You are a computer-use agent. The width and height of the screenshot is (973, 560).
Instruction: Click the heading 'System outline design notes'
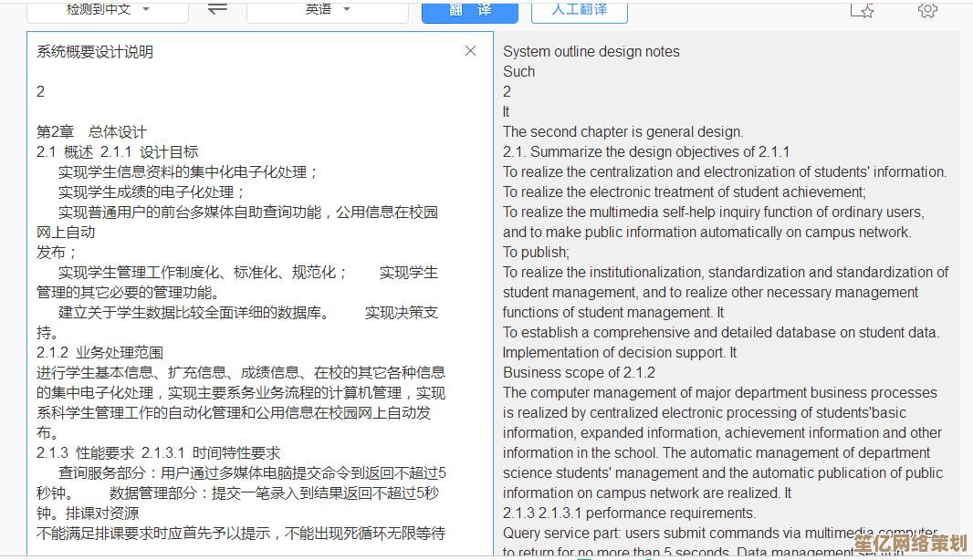[x=591, y=51]
